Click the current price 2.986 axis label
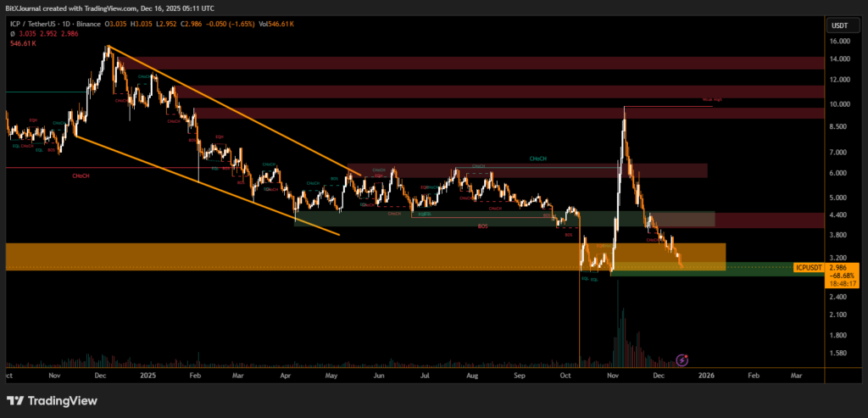Viewport: 868px width, 418px height. 843,268
